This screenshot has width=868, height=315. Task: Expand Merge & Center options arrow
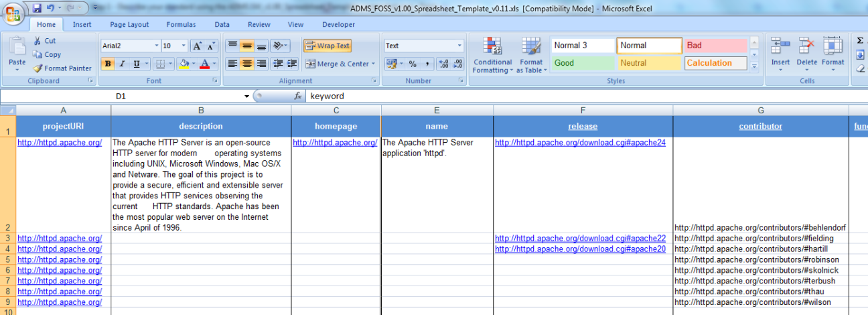tap(374, 64)
